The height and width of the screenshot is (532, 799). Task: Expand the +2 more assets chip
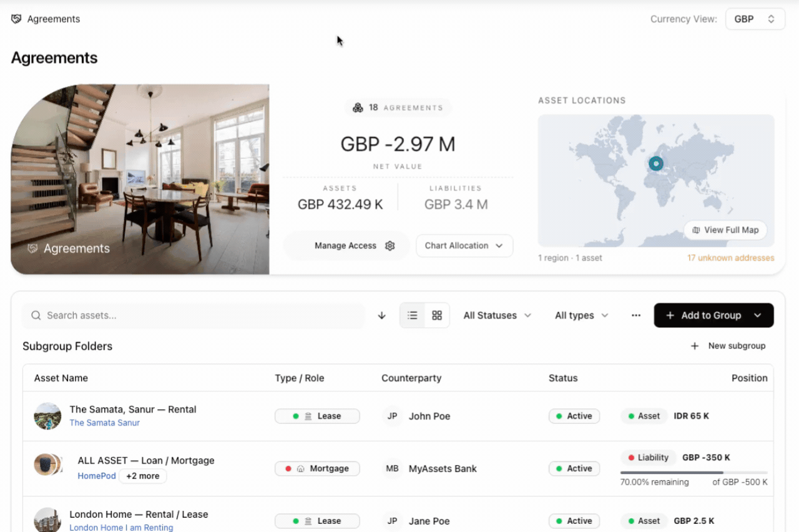click(x=143, y=476)
